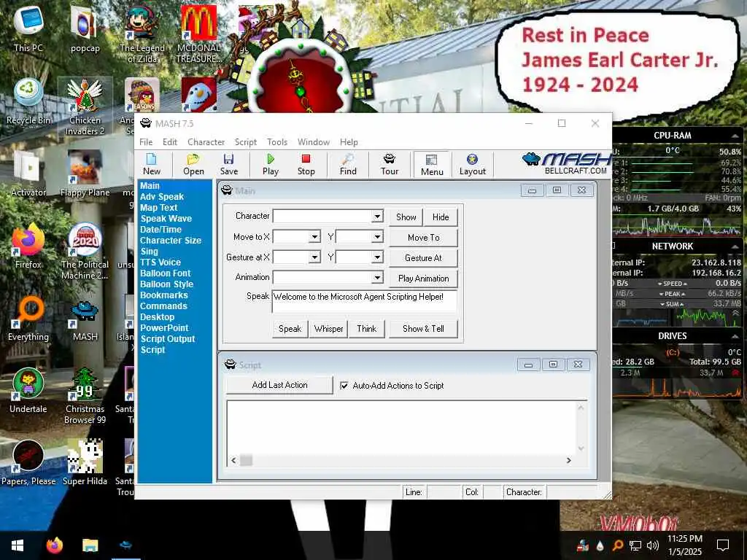Click the script horizontal scrollbar thumb

coord(246,461)
